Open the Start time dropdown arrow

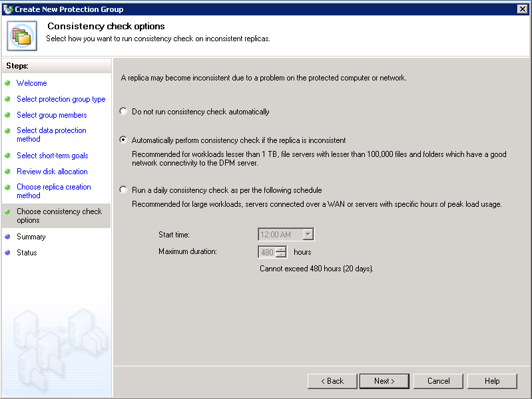point(308,234)
